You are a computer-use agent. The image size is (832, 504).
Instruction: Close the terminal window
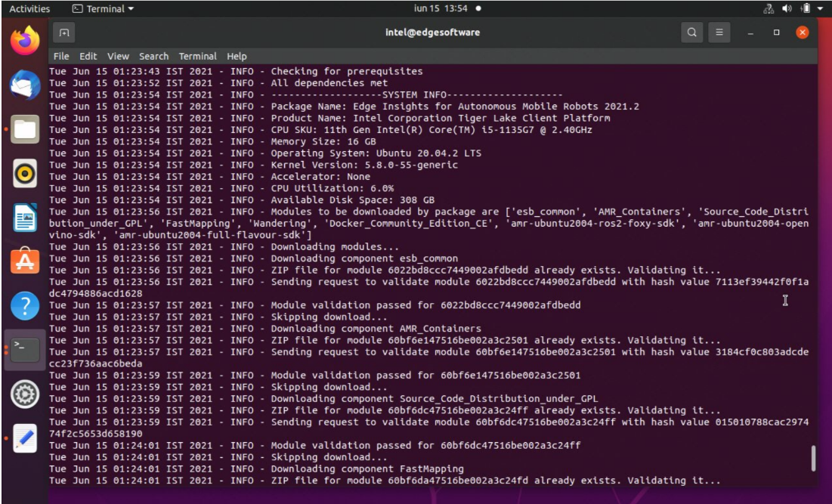pyautogui.click(x=803, y=32)
